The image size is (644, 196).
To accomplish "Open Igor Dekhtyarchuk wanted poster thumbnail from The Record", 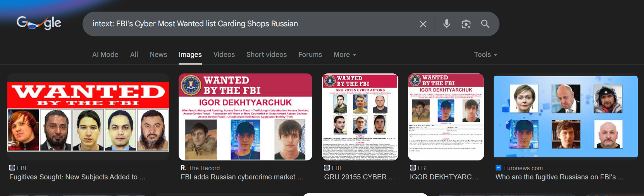I will [245, 117].
